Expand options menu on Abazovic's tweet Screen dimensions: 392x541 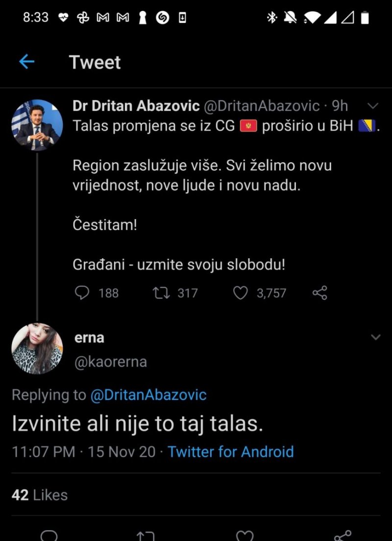[x=373, y=106]
